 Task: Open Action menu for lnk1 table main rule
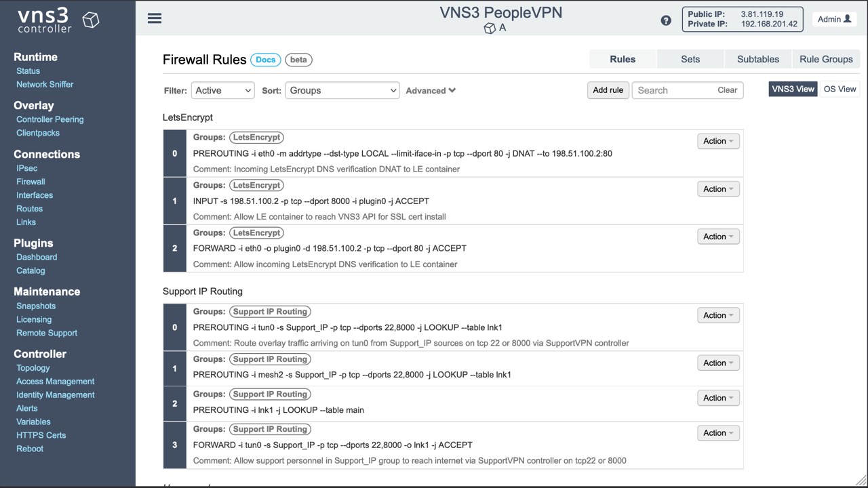click(x=718, y=398)
